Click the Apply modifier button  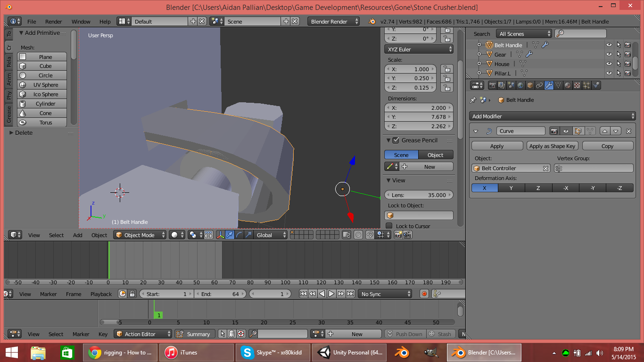(497, 146)
